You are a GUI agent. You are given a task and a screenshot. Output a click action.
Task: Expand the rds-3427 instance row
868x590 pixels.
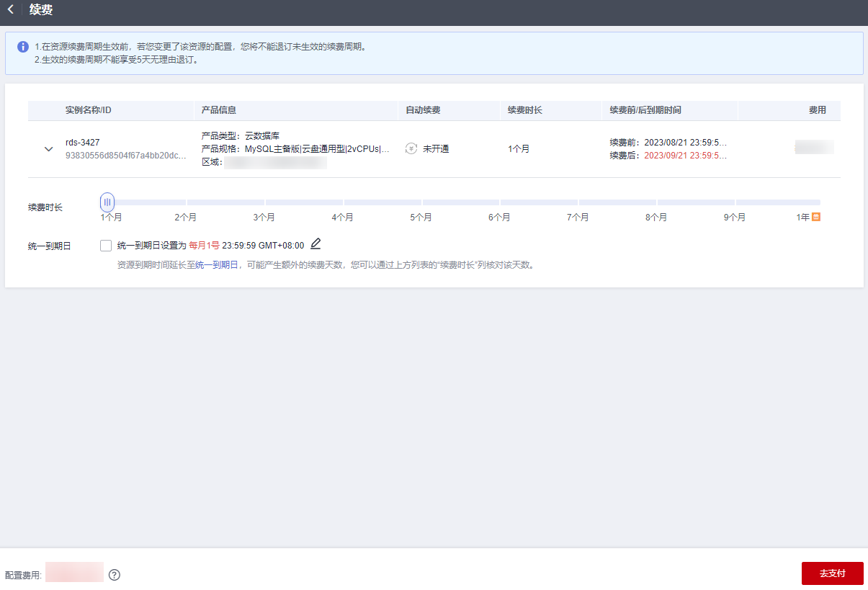click(49, 149)
